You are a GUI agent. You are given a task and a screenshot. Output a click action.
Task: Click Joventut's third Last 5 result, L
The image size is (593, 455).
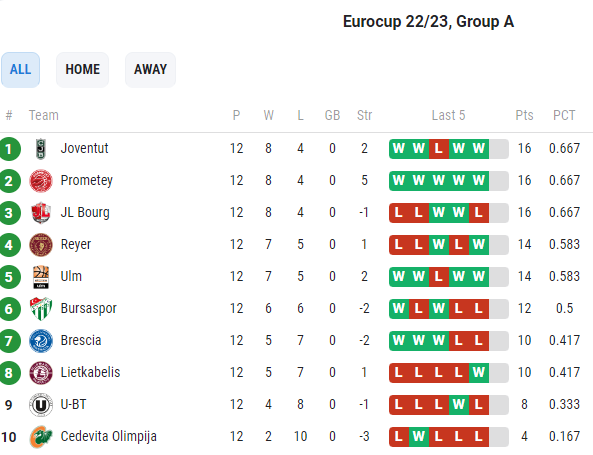pyautogui.click(x=439, y=149)
